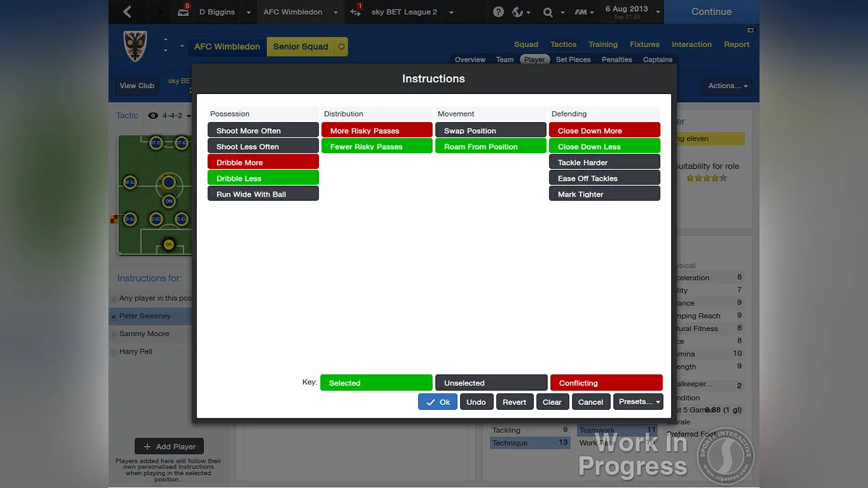The width and height of the screenshot is (868, 488).
Task: Open the help question mark icon
Action: coord(498,12)
